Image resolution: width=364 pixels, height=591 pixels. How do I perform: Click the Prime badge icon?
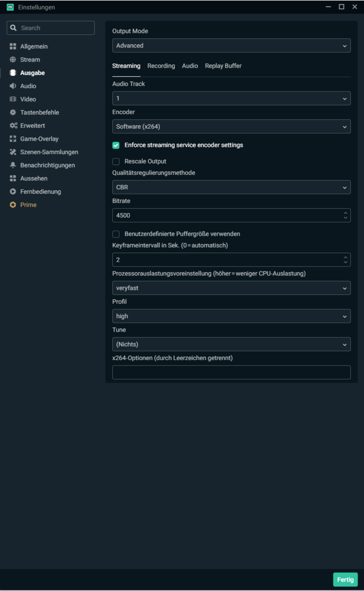[13, 205]
